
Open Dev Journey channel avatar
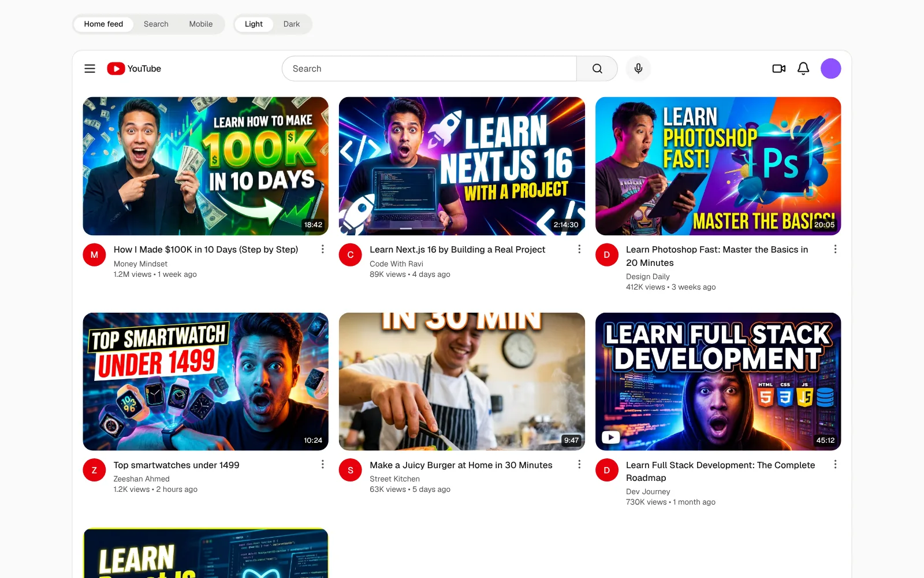pyautogui.click(x=607, y=470)
